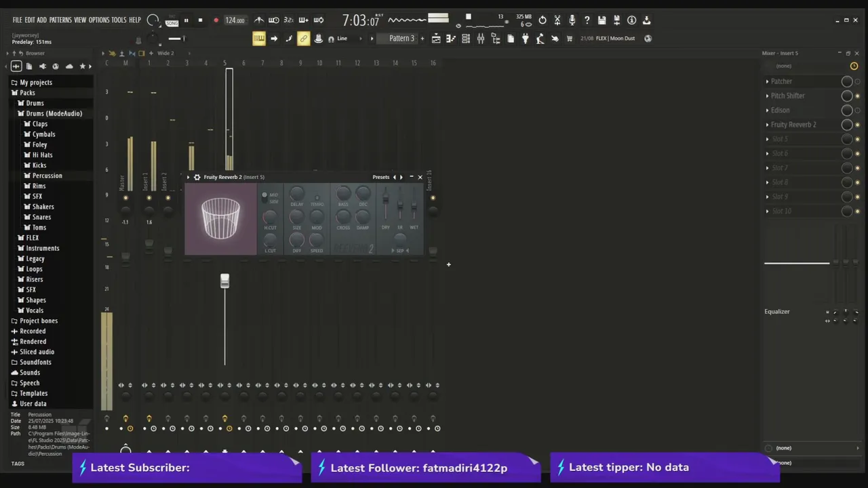Screen dimensions: 868x488
Task: Open the plugin picker plug icon
Action: click(x=525, y=39)
